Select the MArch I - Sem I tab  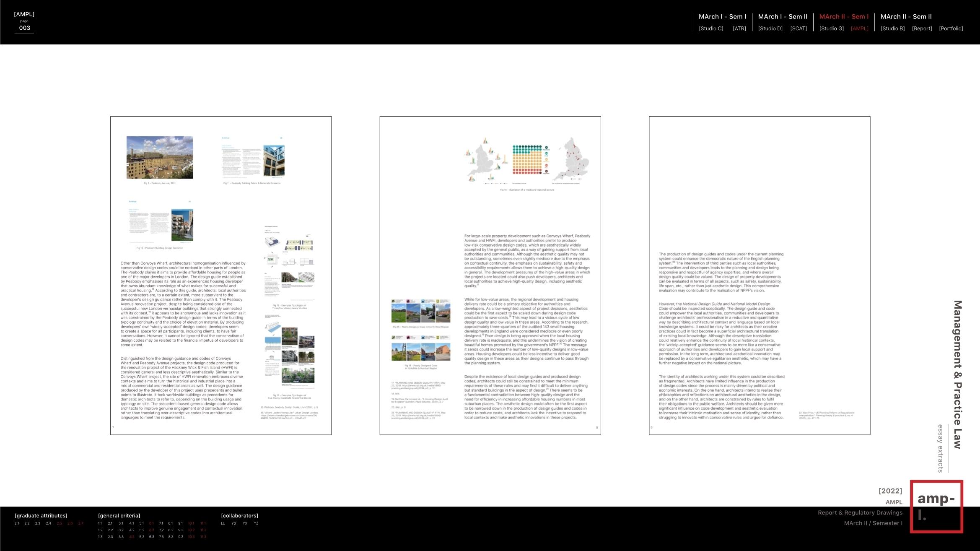722,17
